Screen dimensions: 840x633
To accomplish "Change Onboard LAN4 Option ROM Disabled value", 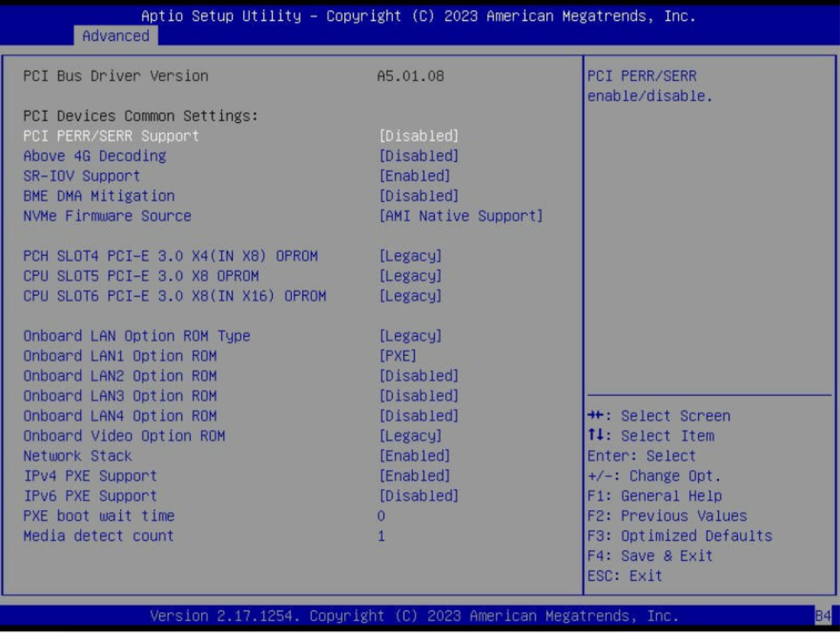I will coord(419,416).
